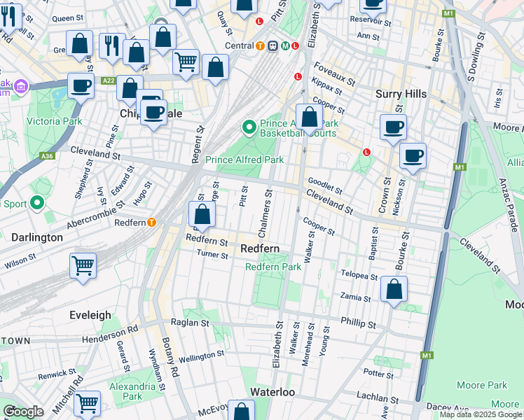Viewport: 524px width, 420px height.
Task: Select the Regent St label
Action: tap(198, 144)
